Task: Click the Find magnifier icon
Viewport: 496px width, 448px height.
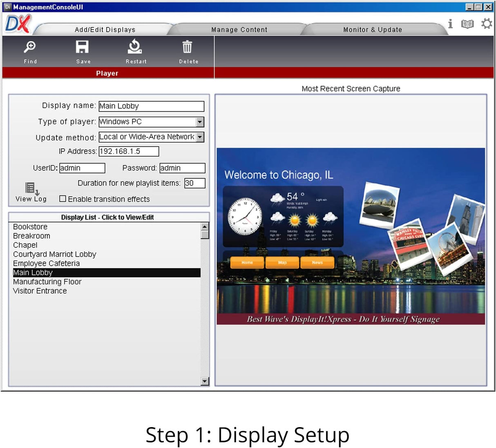Action: (30, 47)
